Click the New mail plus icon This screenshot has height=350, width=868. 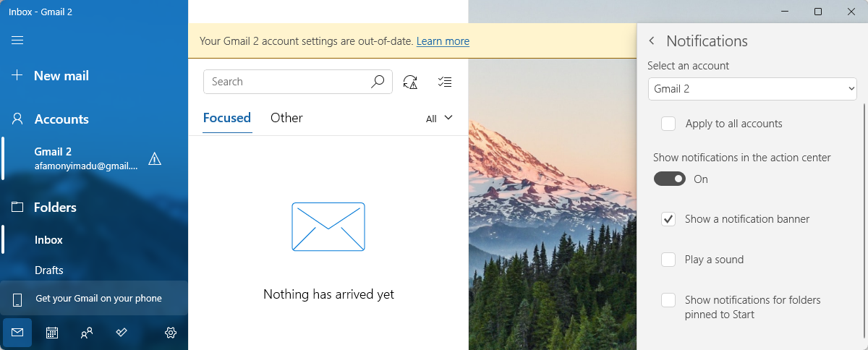18,75
